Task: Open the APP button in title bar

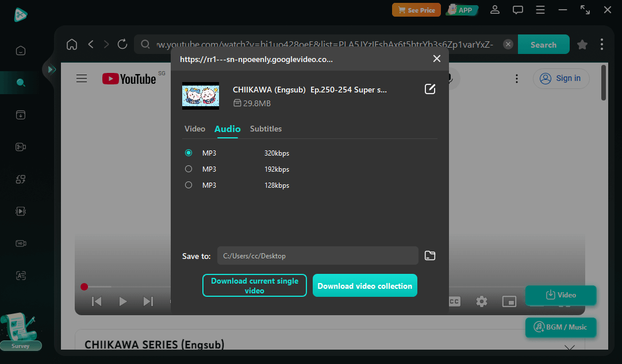Action: (x=462, y=10)
